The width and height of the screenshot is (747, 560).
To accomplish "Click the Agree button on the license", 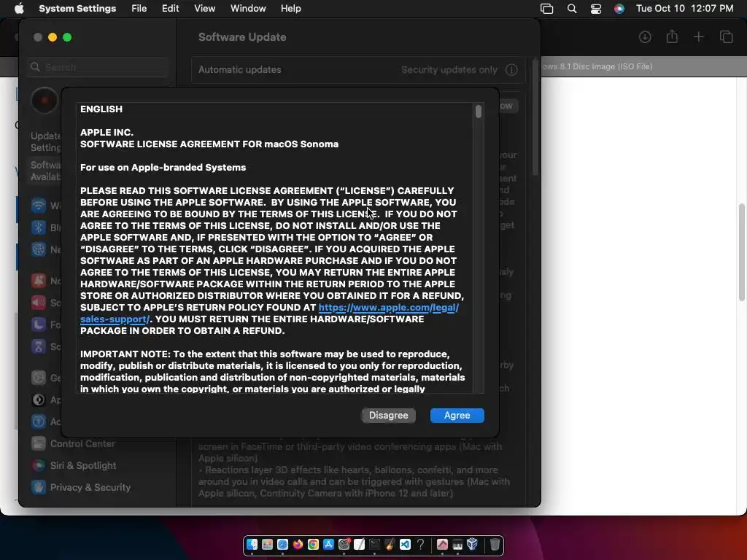I will (x=457, y=415).
